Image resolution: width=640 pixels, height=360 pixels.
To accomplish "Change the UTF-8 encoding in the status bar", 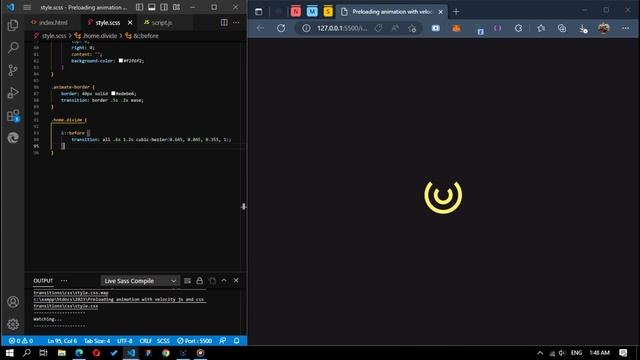I will 124,341.
